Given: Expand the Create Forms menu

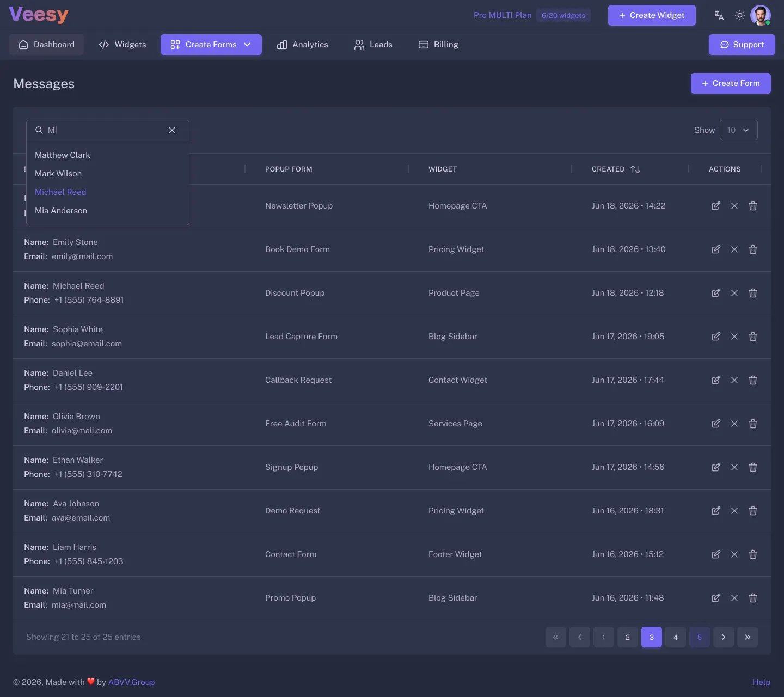Looking at the screenshot, I should [x=211, y=45].
